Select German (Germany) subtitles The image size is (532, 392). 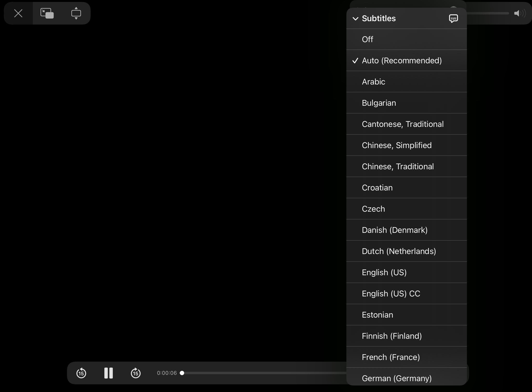click(x=407, y=377)
